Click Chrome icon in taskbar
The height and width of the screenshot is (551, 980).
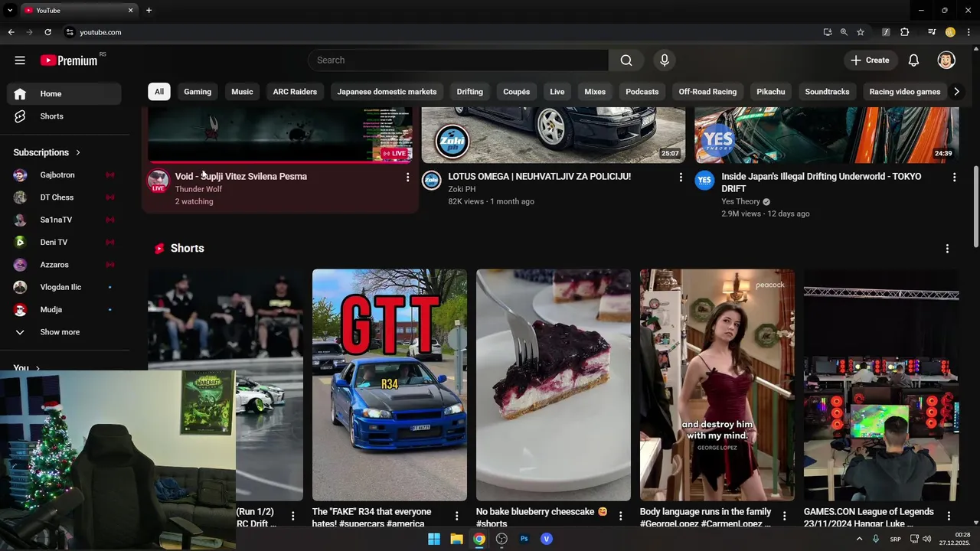(479, 539)
